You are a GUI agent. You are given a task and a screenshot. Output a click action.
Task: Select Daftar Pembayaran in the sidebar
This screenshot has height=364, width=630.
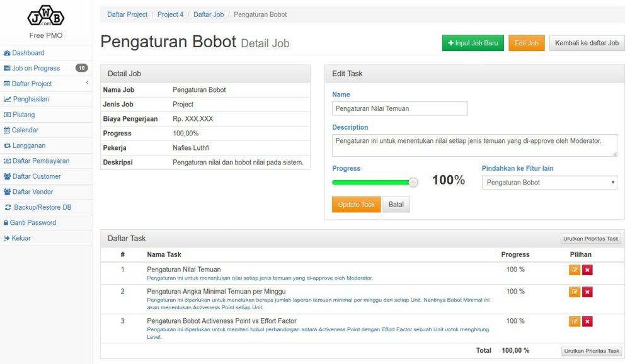8,161
